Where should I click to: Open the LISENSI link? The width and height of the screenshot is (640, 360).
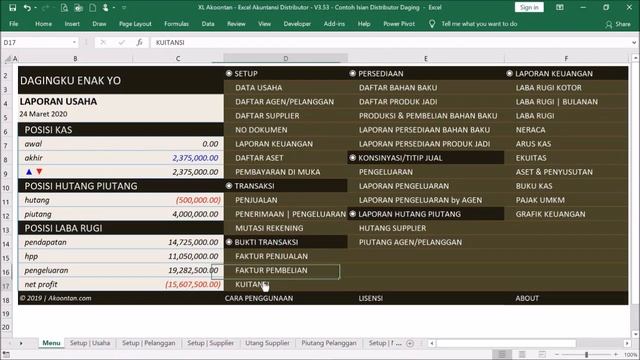pos(371,298)
